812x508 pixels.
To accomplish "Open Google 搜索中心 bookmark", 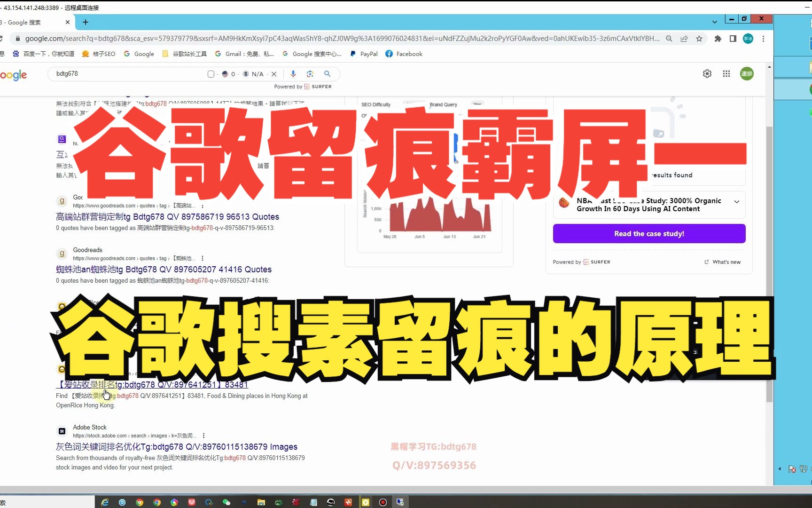I will coord(312,54).
